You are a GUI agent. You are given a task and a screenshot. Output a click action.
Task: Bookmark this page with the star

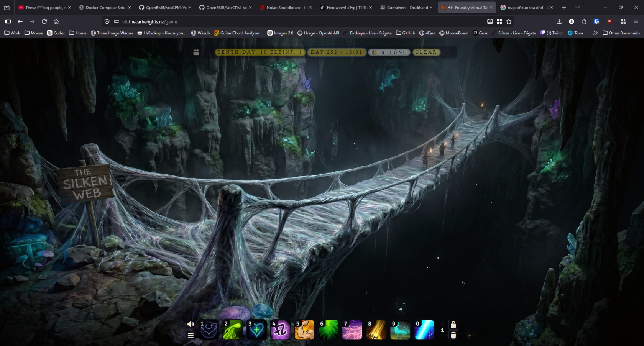[509, 21]
